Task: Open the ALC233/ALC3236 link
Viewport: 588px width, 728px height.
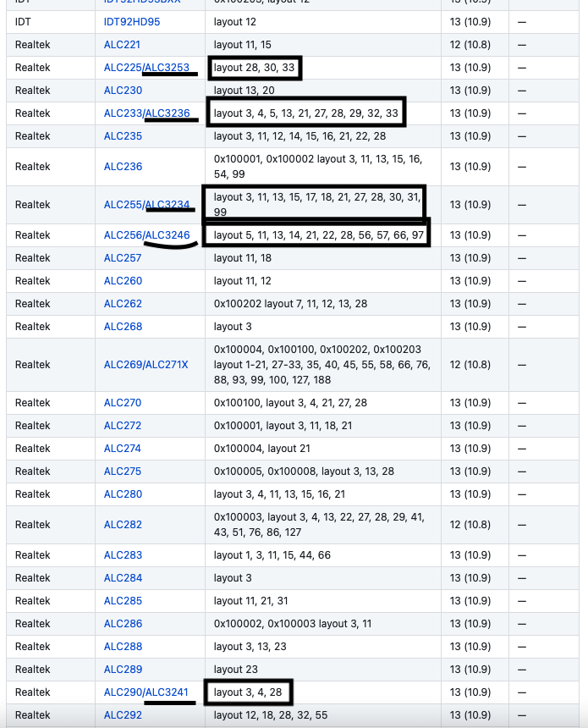Action: point(146,113)
